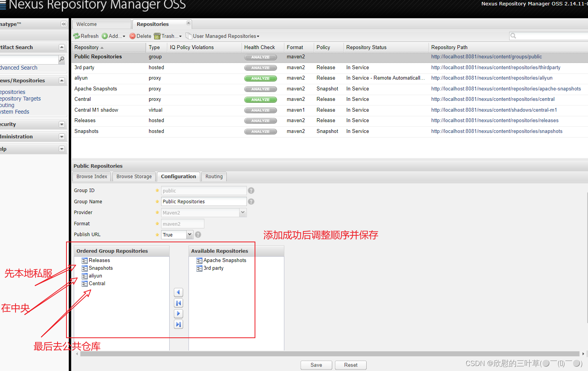Click the move left arrow button
Image resolution: width=588 pixels, height=371 pixels.
pyautogui.click(x=178, y=292)
